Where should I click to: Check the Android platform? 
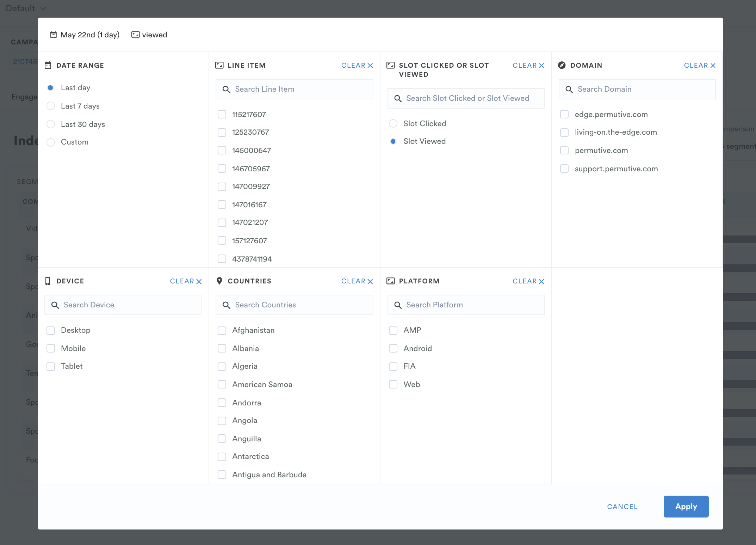(x=393, y=348)
